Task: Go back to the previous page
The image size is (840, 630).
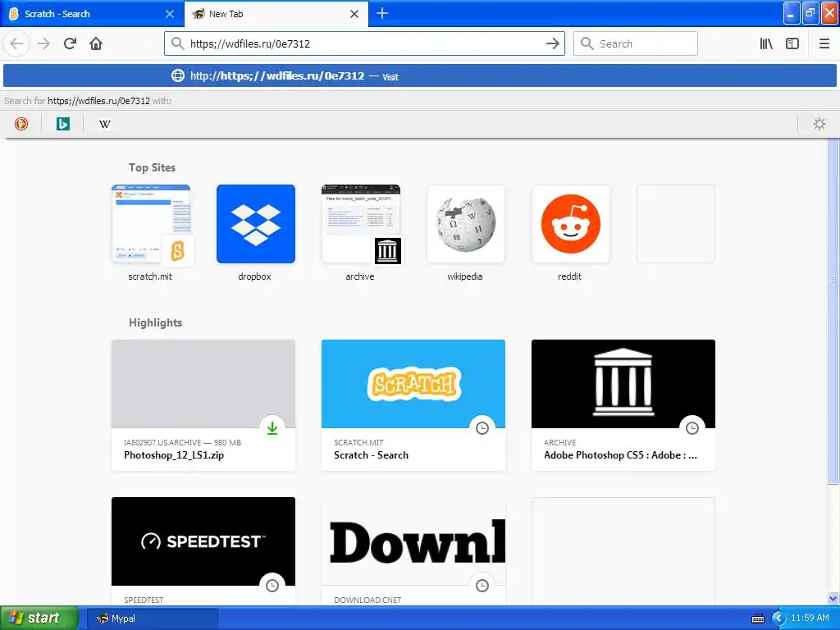Action: (x=16, y=43)
